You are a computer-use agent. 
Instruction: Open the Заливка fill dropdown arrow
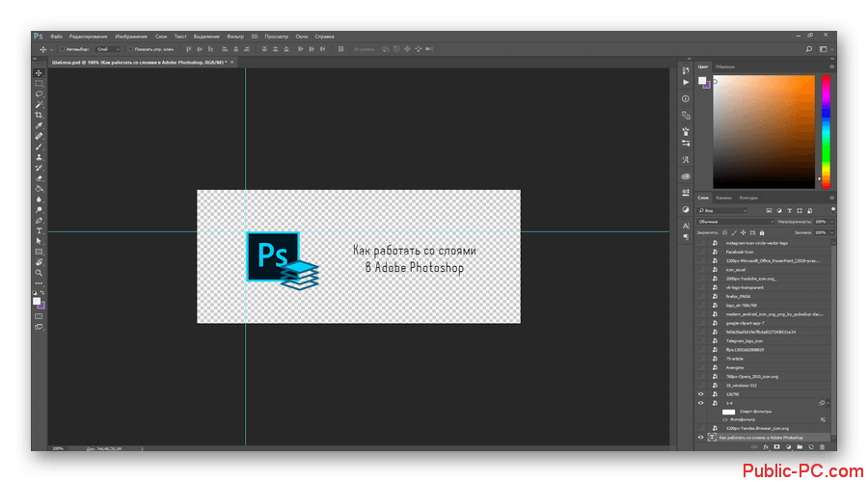pos(831,233)
